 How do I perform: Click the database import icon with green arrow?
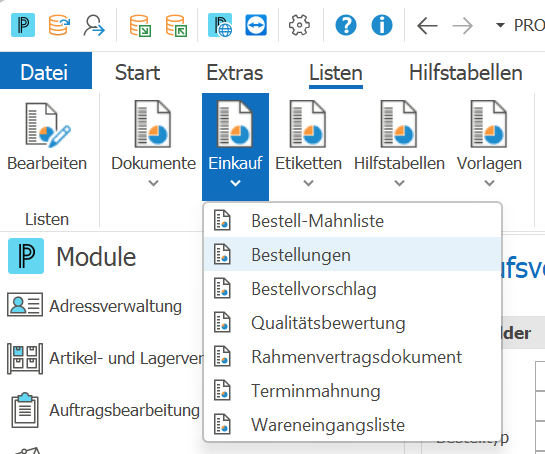(x=140, y=25)
